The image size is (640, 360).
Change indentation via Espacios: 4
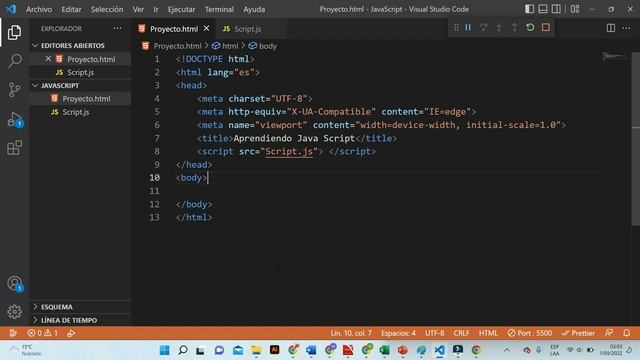[398, 333]
